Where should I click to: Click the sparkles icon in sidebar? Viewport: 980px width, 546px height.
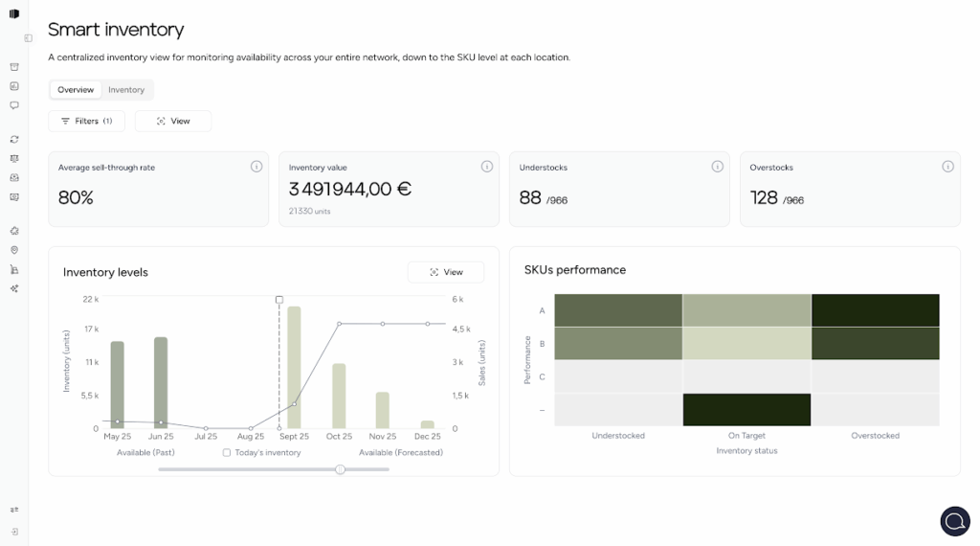tap(14, 288)
